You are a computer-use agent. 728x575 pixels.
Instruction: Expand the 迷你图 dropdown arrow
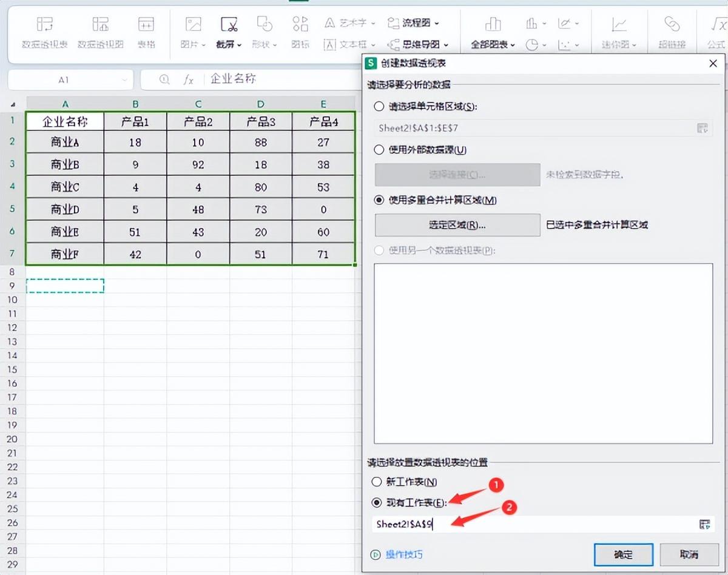pyautogui.click(x=635, y=45)
